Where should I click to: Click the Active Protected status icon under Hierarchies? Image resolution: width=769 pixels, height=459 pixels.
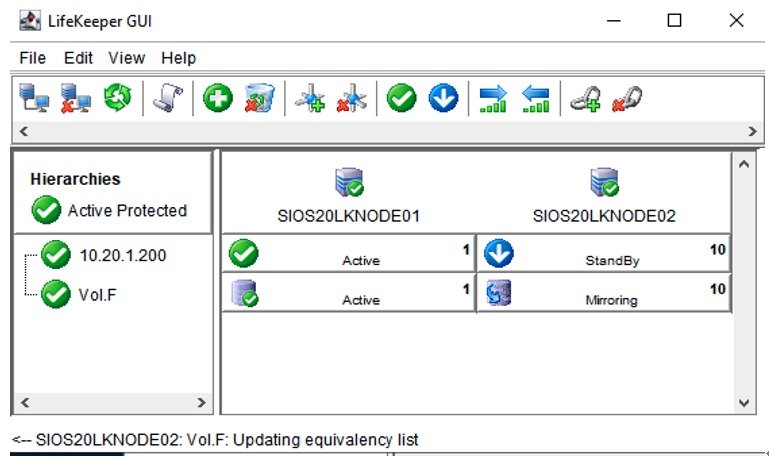46,210
